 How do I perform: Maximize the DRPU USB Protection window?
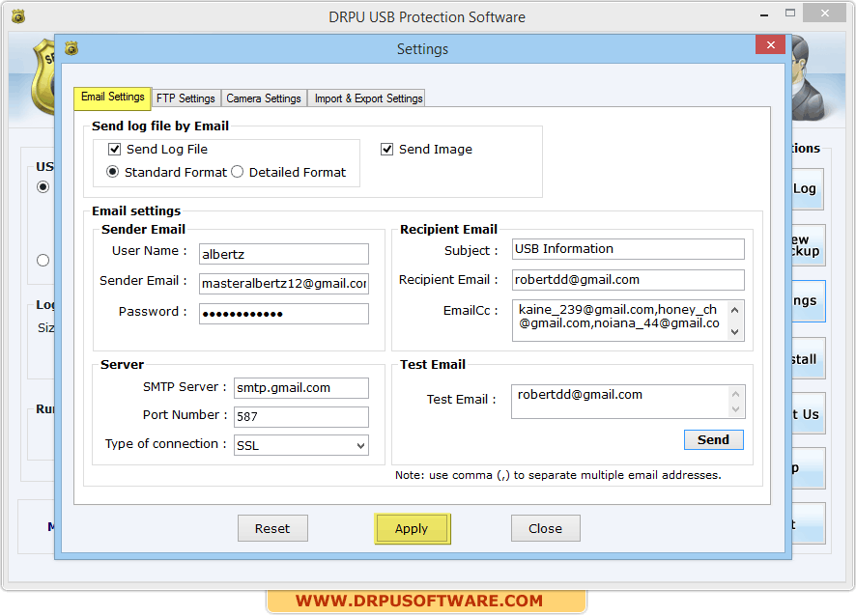[x=790, y=14]
